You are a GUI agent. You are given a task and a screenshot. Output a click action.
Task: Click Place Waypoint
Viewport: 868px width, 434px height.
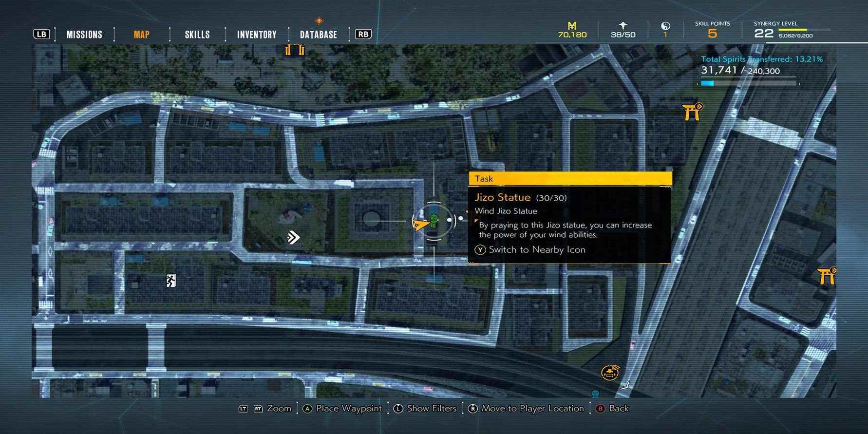(x=349, y=408)
